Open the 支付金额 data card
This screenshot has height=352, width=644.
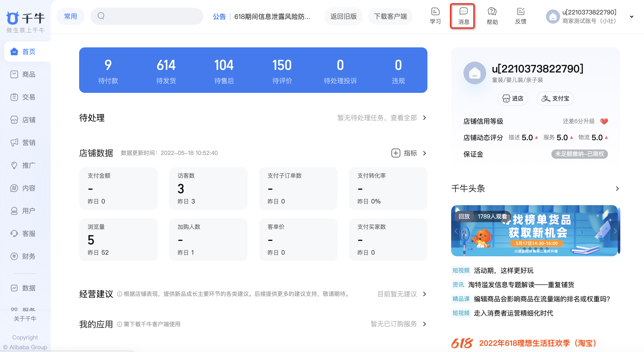point(118,189)
